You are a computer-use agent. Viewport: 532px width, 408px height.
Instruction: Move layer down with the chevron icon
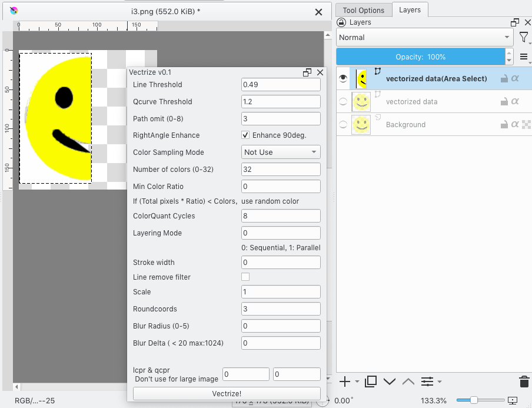coord(389,382)
